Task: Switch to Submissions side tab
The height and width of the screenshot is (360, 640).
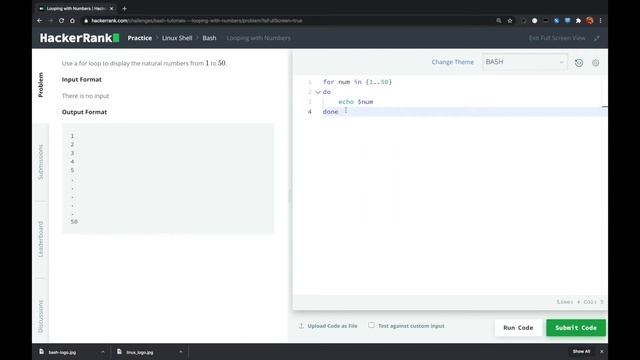Action: pyautogui.click(x=40, y=162)
